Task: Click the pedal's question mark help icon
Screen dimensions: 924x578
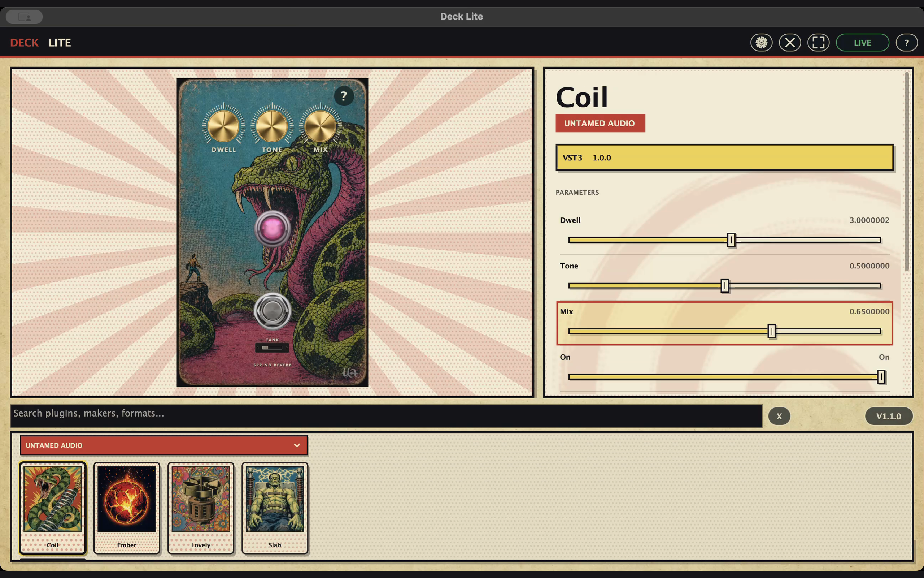Action: [x=344, y=96]
